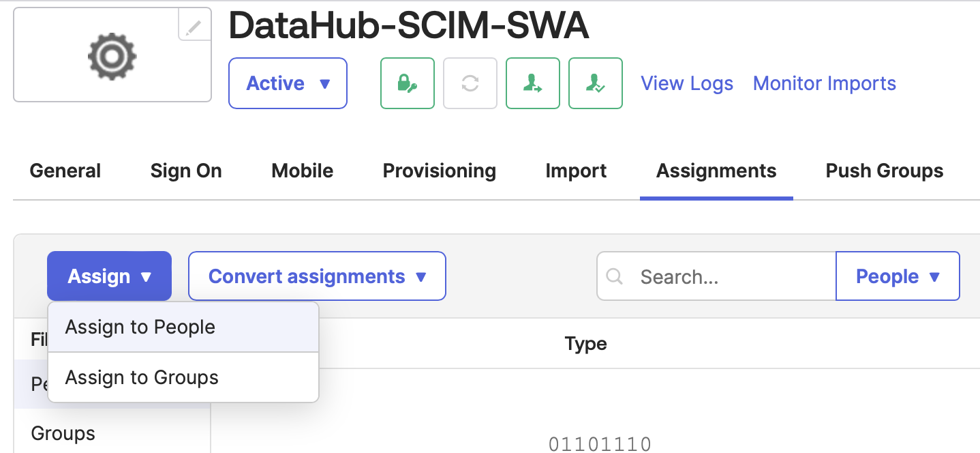Switch to the Mobile tab
Viewport: 980px width, 453px height.
click(303, 171)
